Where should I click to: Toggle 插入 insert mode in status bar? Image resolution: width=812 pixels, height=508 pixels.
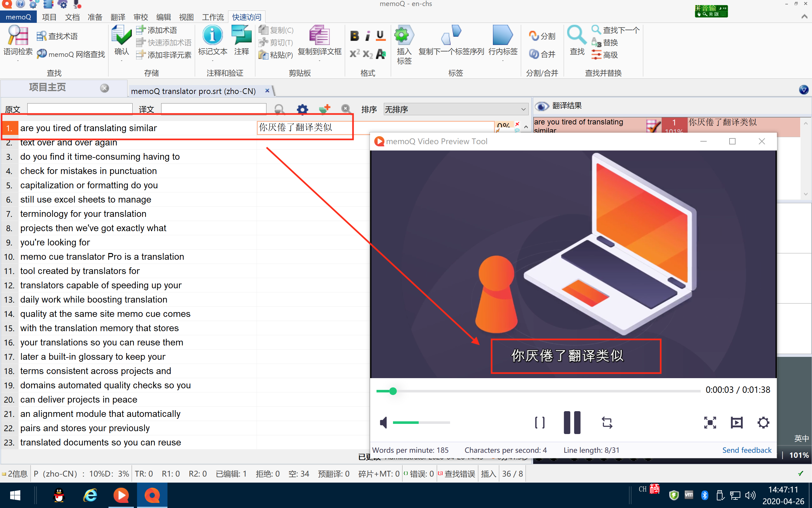point(488,474)
